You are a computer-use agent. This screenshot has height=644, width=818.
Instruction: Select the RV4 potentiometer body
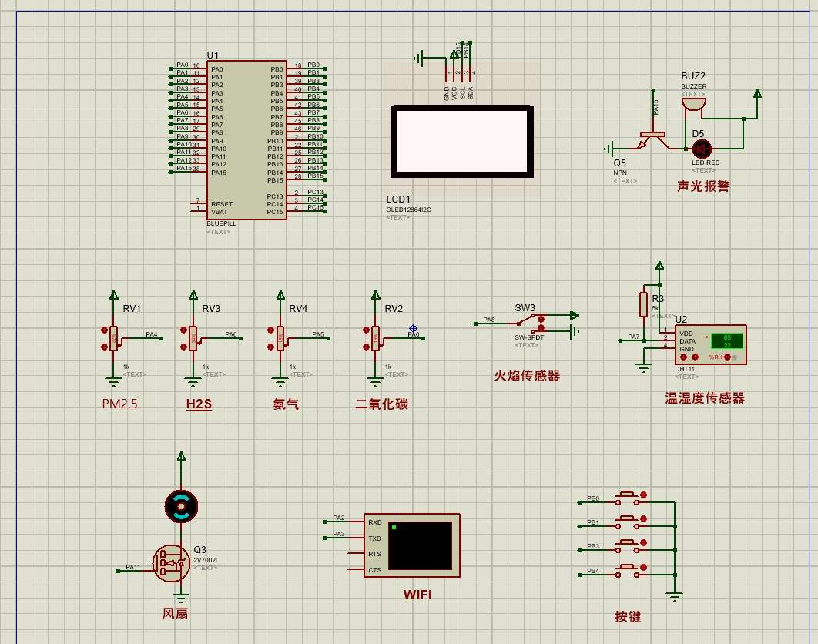[x=280, y=338]
